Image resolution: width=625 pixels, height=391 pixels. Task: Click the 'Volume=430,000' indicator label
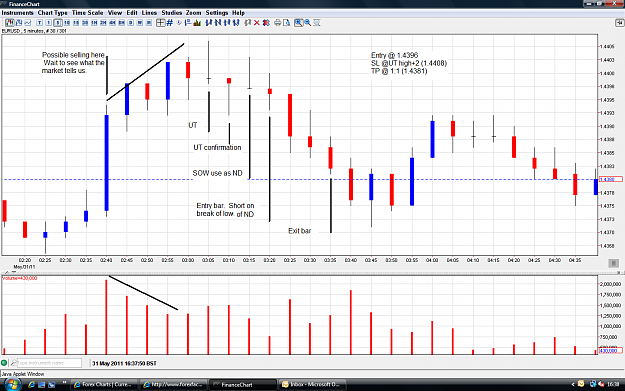20,278
